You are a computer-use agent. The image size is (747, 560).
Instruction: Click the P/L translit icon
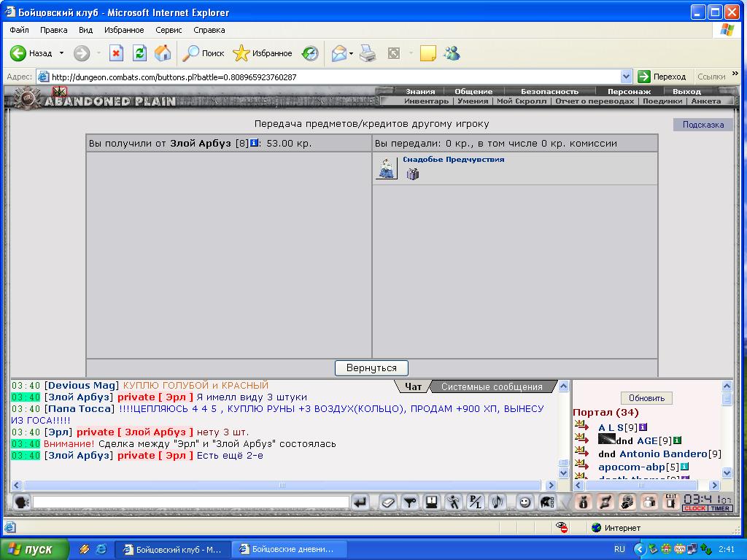[x=476, y=502]
